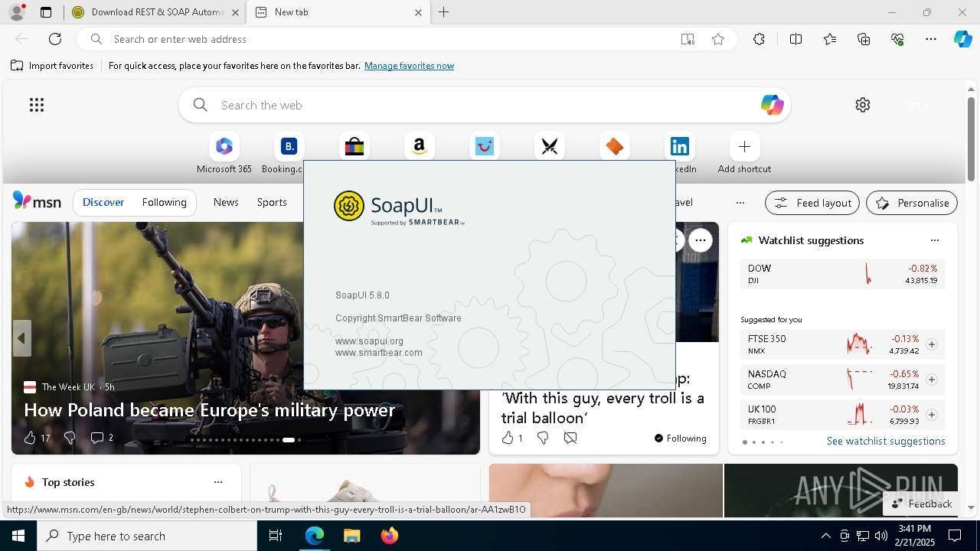Toggle Following on the trial balloon card
The image size is (980, 551).
click(x=680, y=439)
